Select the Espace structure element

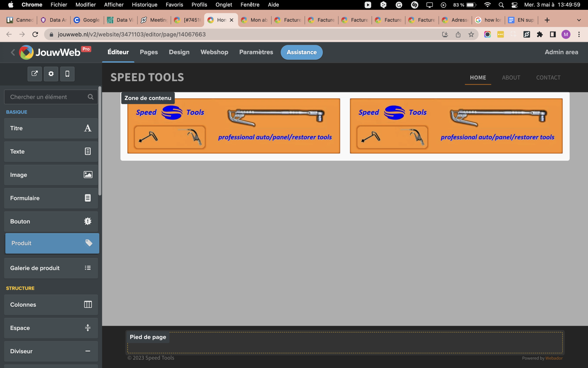click(51, 328)
